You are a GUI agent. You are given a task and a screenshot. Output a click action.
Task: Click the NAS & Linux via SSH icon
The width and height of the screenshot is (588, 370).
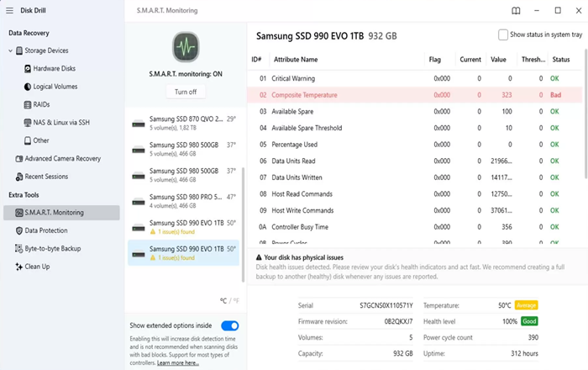pos(28,123)
